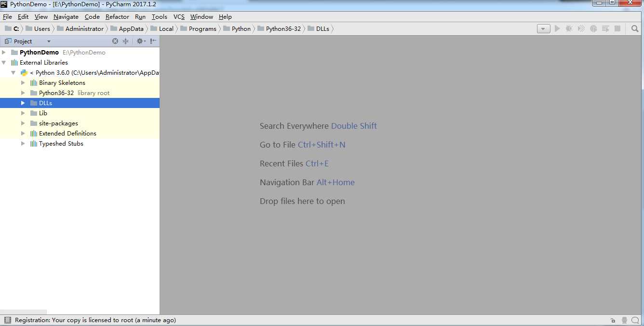Click C: drive in navigation breadcrumb
The height and width of the screenshot is (326, 644).
12,29
